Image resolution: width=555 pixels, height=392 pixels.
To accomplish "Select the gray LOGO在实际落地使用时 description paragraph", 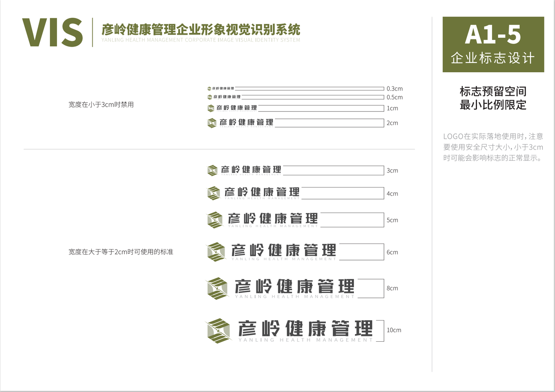I will click(493, 147).
